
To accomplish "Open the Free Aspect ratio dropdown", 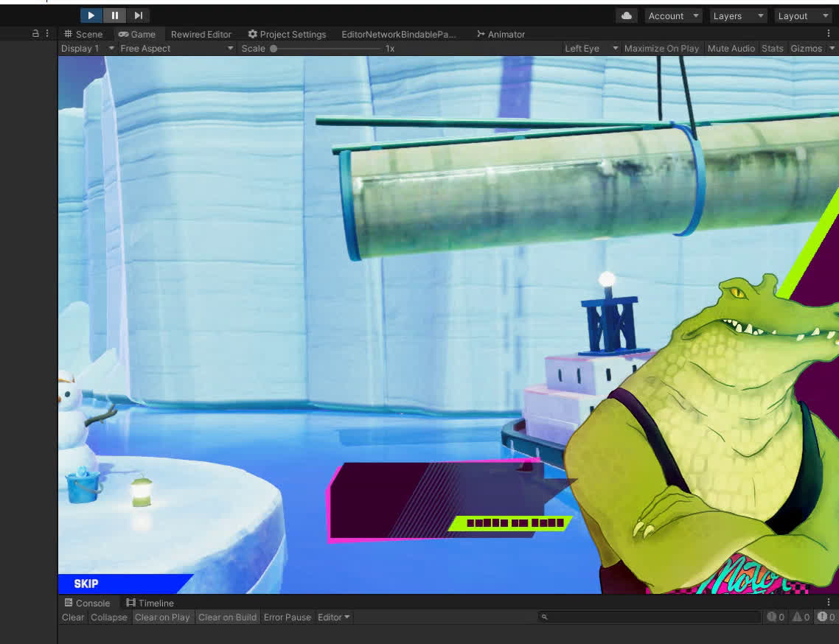I will 176,49.
